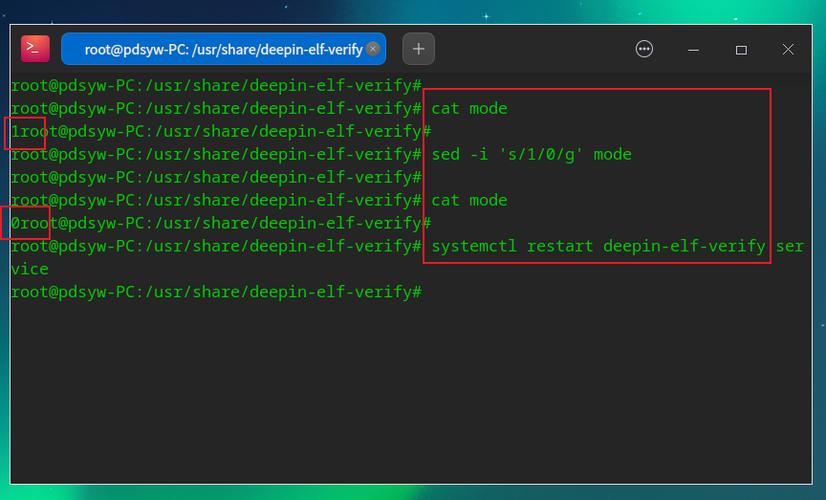Image resolution: width=826 pixels, height=500 pixels.
Task: Click the second 'cat mode' command text
Action: [x=469, y=200]
